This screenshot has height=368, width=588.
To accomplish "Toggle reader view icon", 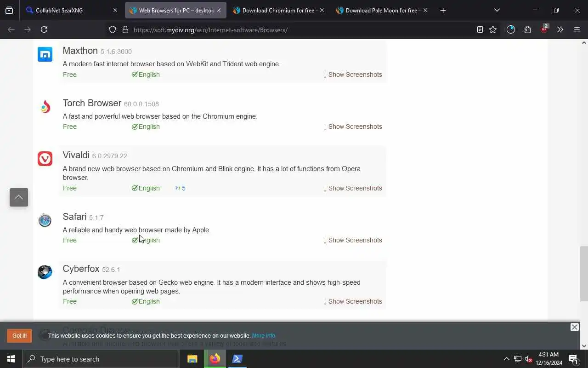I will (x=480, y=29).
